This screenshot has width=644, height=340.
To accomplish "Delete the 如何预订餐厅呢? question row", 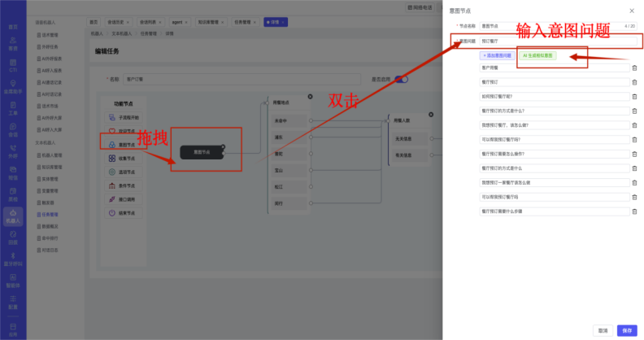I will click(x=634, y=96).
